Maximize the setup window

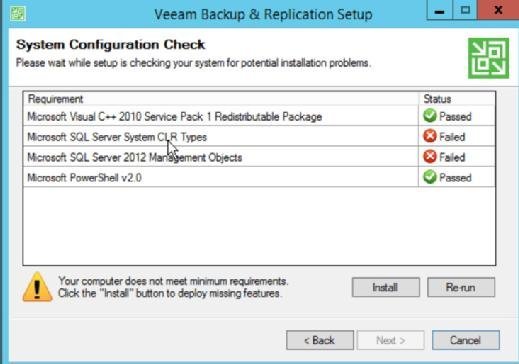[x=465, y=10]
